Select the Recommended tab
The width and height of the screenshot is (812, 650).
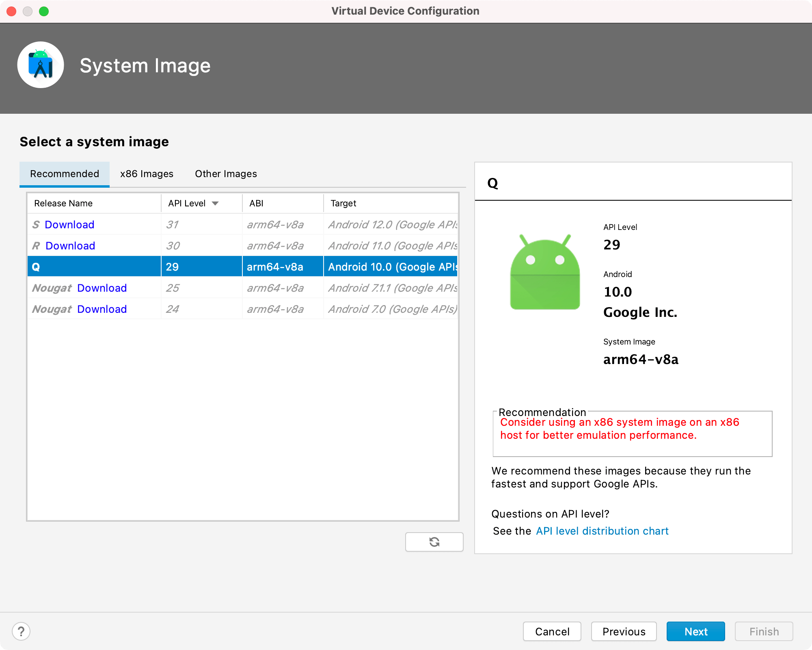pyautogui.click(x=65, y=174)
